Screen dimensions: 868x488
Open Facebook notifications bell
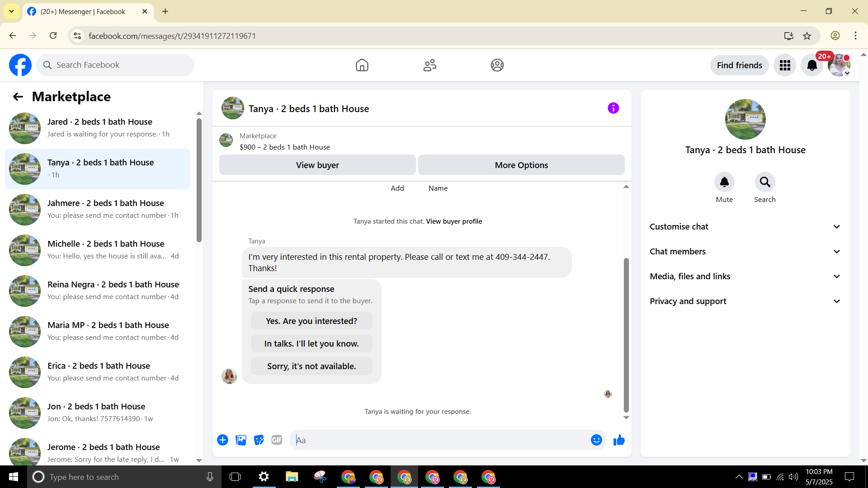812,66
